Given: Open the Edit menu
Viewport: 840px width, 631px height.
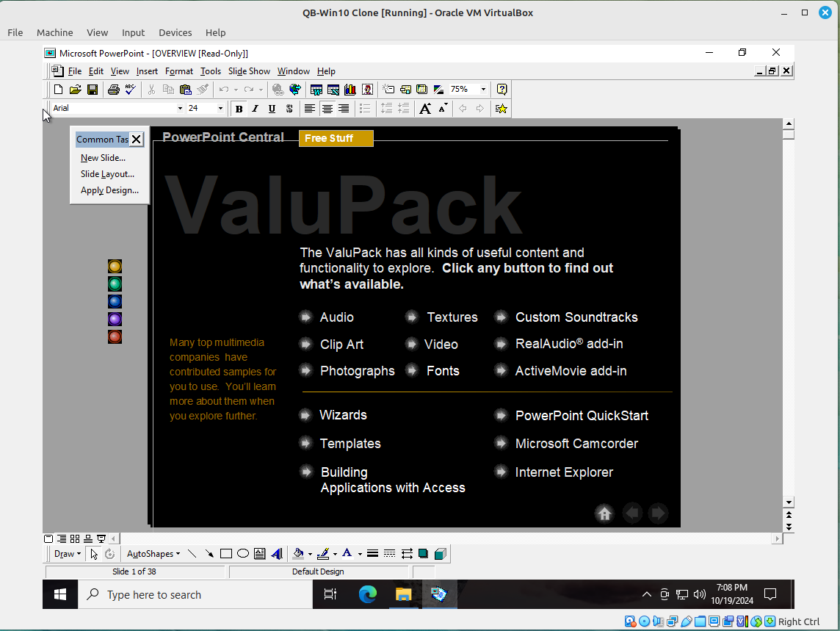Looking at the screenshot, I should click(96, 71).
